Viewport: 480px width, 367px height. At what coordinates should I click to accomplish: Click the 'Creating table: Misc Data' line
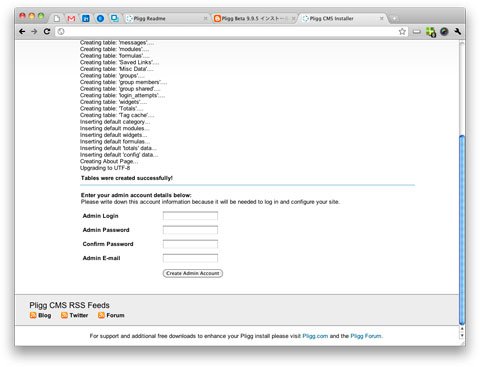click(x=117, y=69)
